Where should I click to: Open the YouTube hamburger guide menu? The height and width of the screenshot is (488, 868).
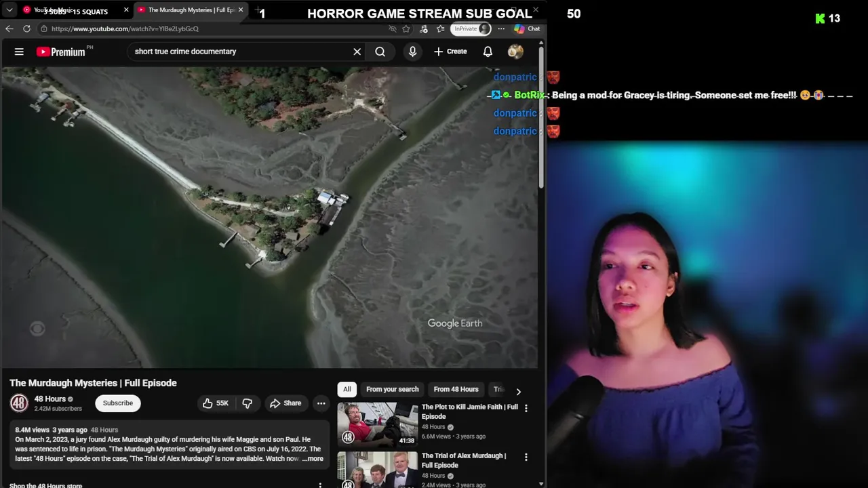coord(19,52)
